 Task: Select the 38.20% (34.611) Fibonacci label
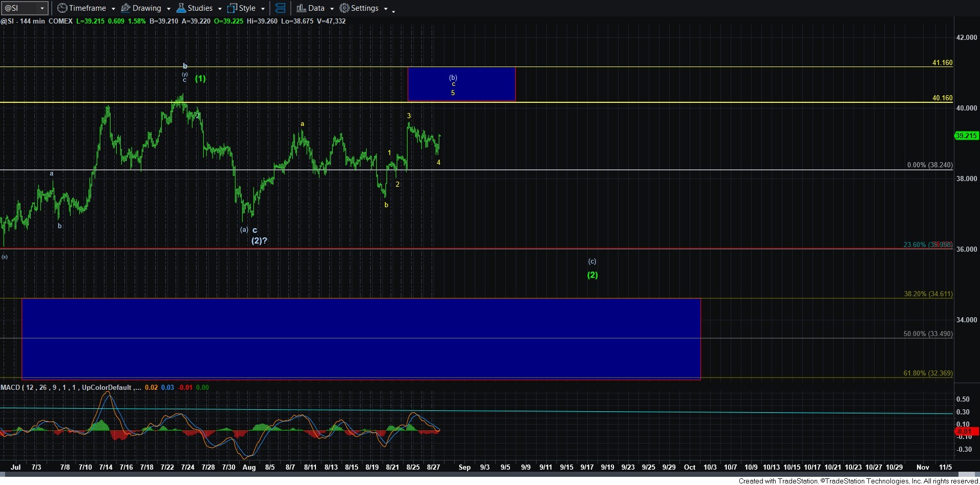click(928, 294)
